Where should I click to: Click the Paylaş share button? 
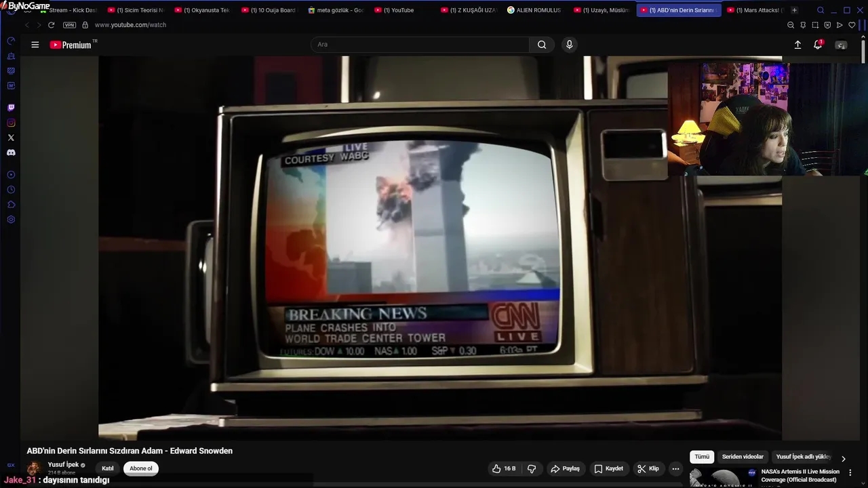click(x=565, y=468)
